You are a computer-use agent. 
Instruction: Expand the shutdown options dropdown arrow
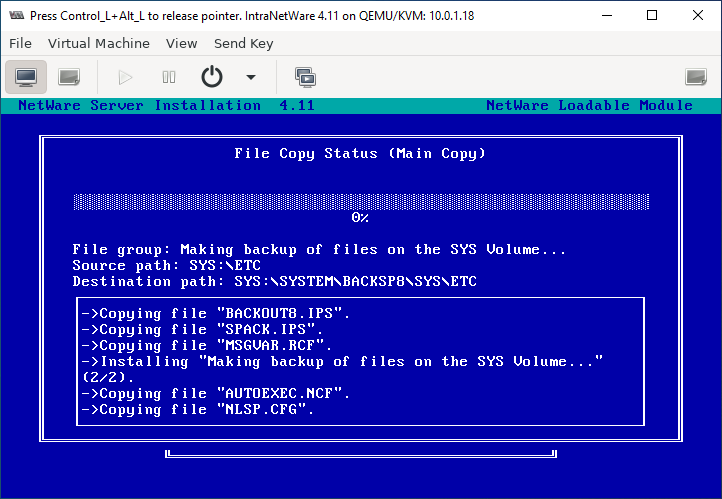point(250,77)
